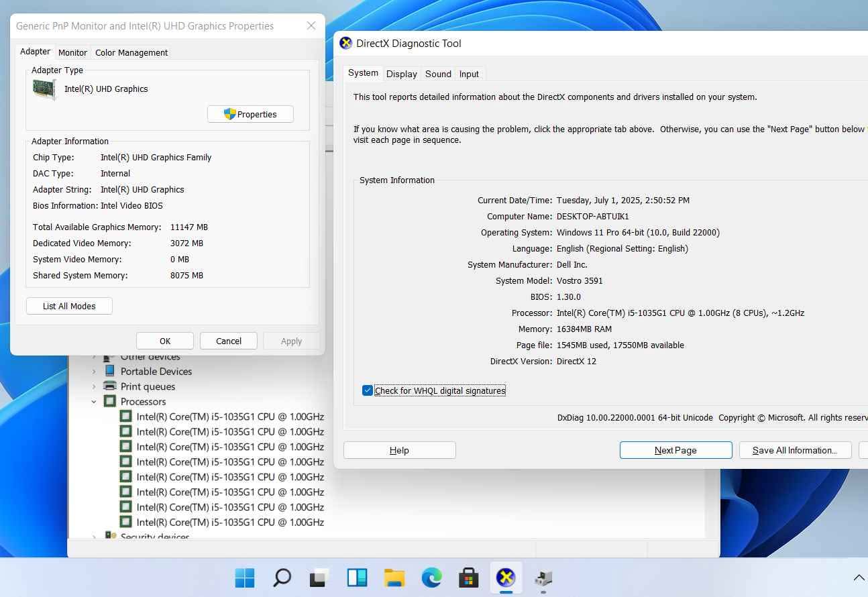Select the DirectX Diagnostic taskbar icon
The image size is (868, 597).
coord(506,577)
